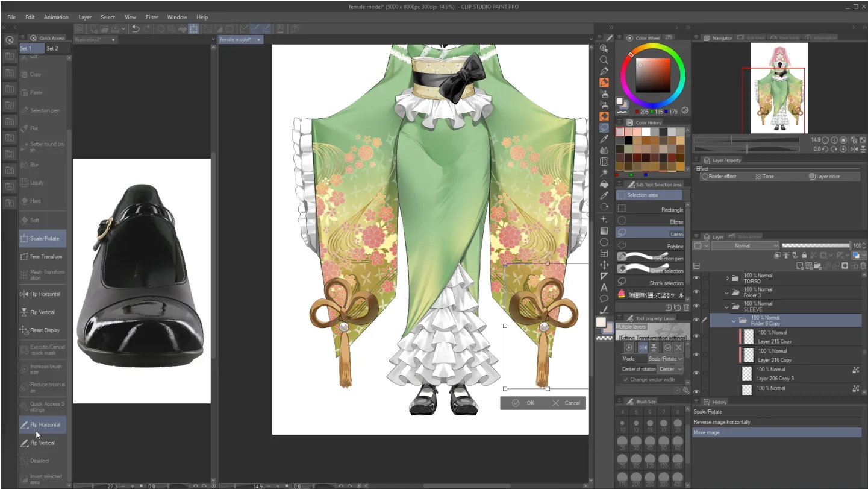Toggle visibility of Folder 6 Copy
Viewport: 868px width, 489px height.
696,320
